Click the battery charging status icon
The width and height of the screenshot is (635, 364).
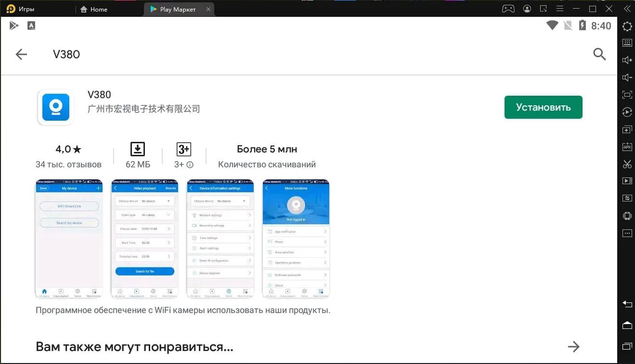click(x=582, y=25)
